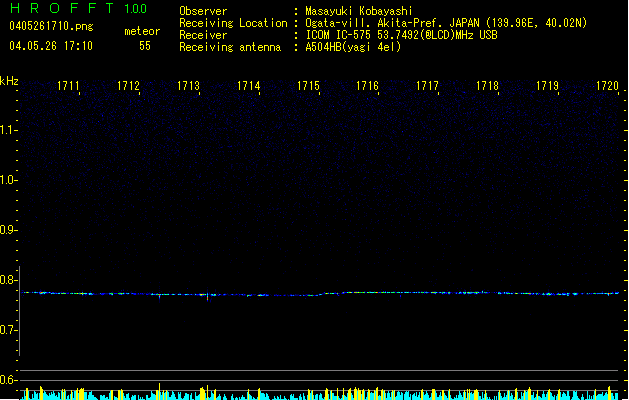
Task: Click the 0.9 frequency axis label
Action: (8, 230)
